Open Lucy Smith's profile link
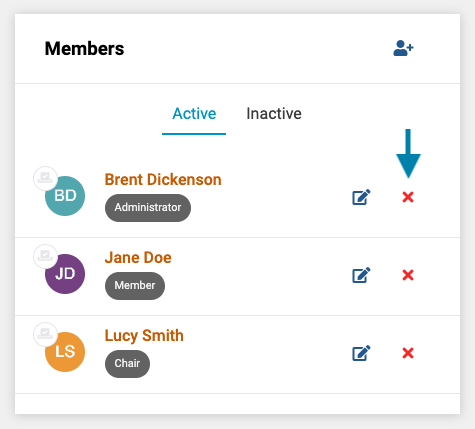Image resolution: width=475 pixels, height=429 pixels. [144, 335]
